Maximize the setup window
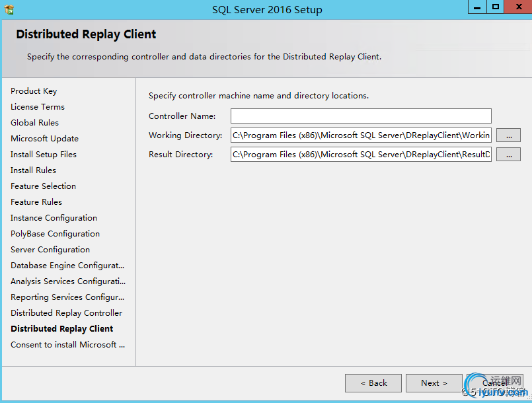The height and width of the screenshot is (403, 532). point(496,7)
